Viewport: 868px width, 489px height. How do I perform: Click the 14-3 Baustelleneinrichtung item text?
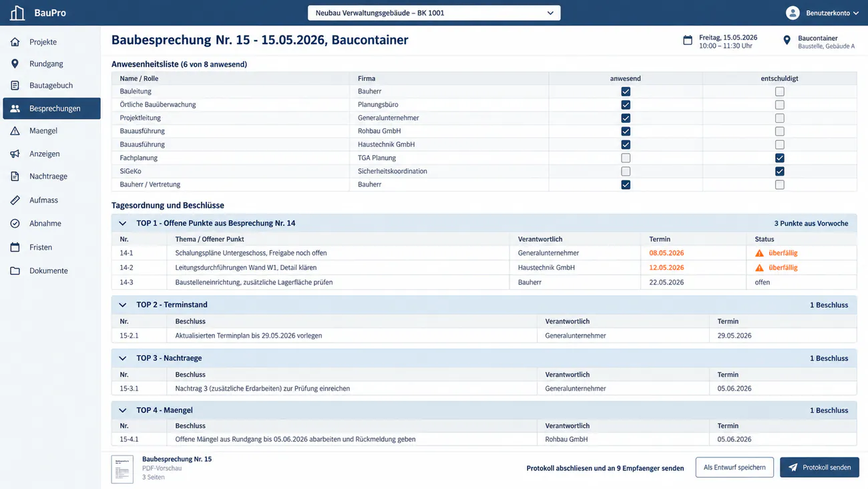point(254,283)
